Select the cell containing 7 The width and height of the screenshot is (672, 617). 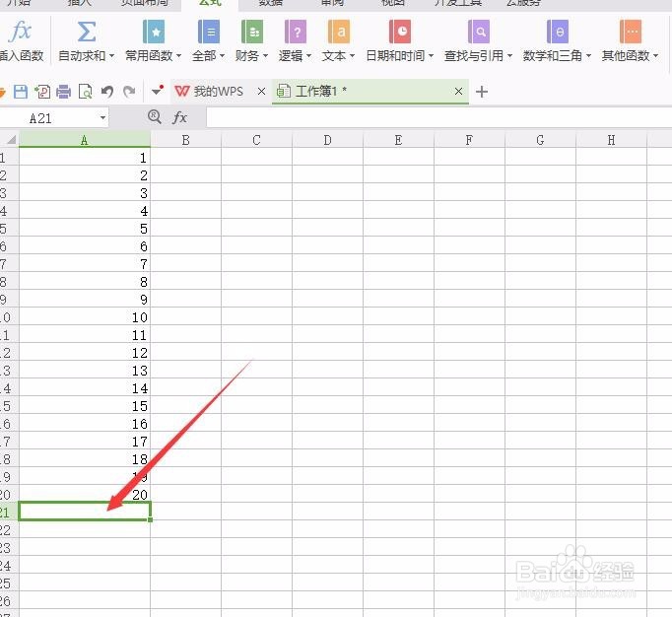(x=85, y=264)
